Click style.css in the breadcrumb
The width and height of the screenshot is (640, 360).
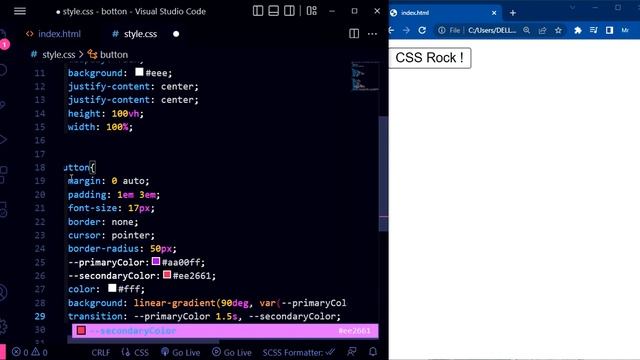pyautogui.click(x=58, y=54)
